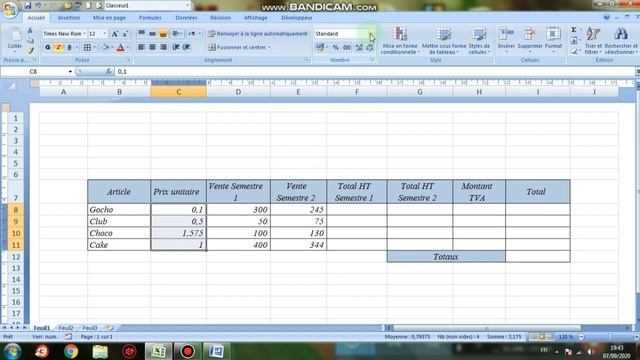Screen dimensions: 640x360
Task: Click the fx insert function button
Action: (x=109, y=72)
